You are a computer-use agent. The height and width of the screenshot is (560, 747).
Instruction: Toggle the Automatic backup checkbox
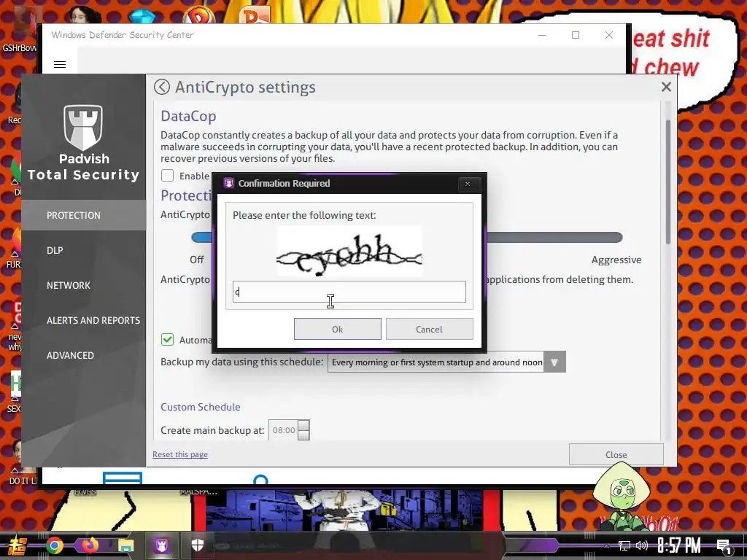pos(167,339)
